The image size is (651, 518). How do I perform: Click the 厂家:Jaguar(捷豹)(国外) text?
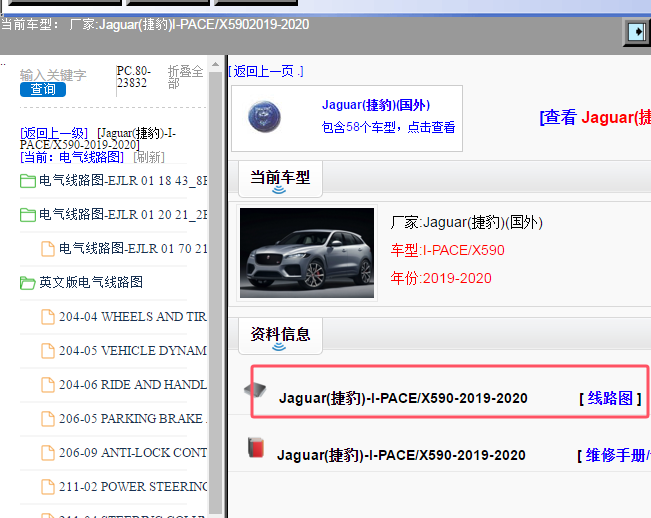(467, 222)
